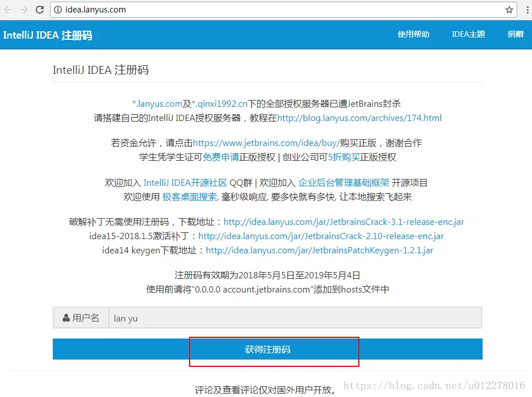Select the hosts text 0.0.0.0 account.jetbrains.com

pos(253,290)
